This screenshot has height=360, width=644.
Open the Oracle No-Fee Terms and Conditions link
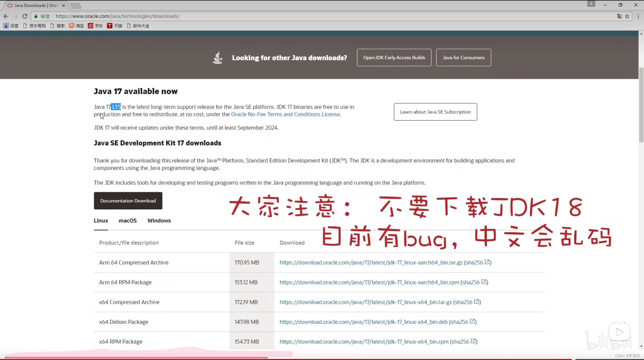285,114
